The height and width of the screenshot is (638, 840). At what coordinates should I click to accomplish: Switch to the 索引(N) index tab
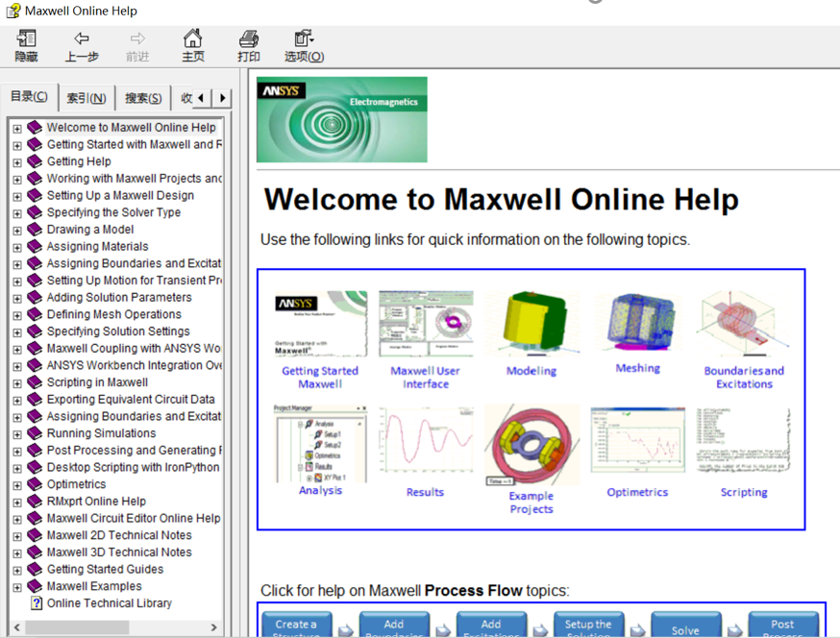tap(86, 98)
